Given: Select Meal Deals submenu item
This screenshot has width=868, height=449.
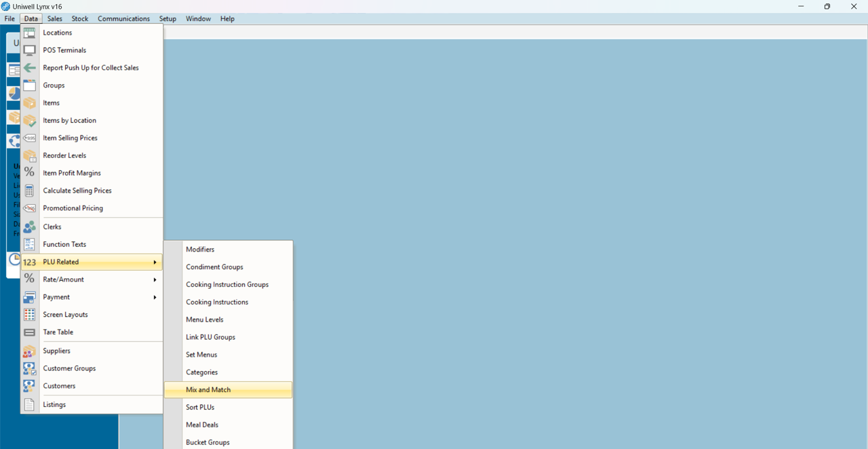Looking at the screenshot, I should 202,425.
